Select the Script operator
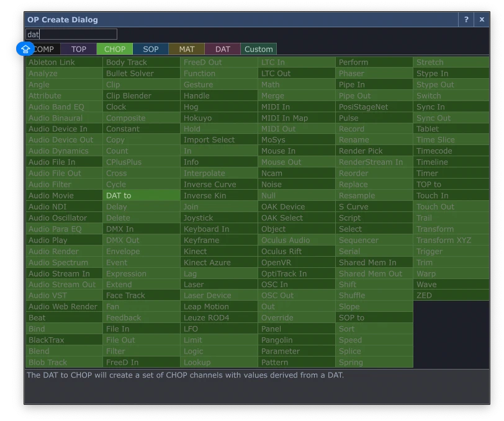Viewport: 504px width, 421px height. (x=374, y=218)
